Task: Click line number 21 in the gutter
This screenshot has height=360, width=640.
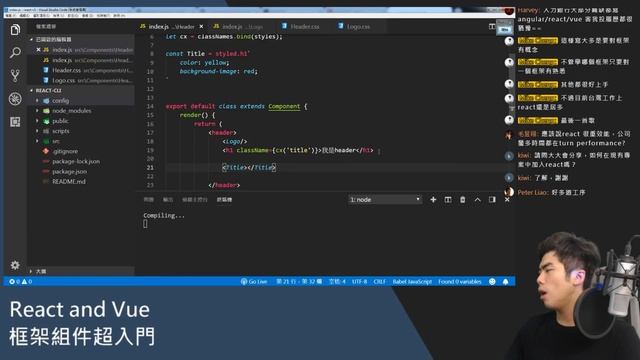Action: (150, 167)
